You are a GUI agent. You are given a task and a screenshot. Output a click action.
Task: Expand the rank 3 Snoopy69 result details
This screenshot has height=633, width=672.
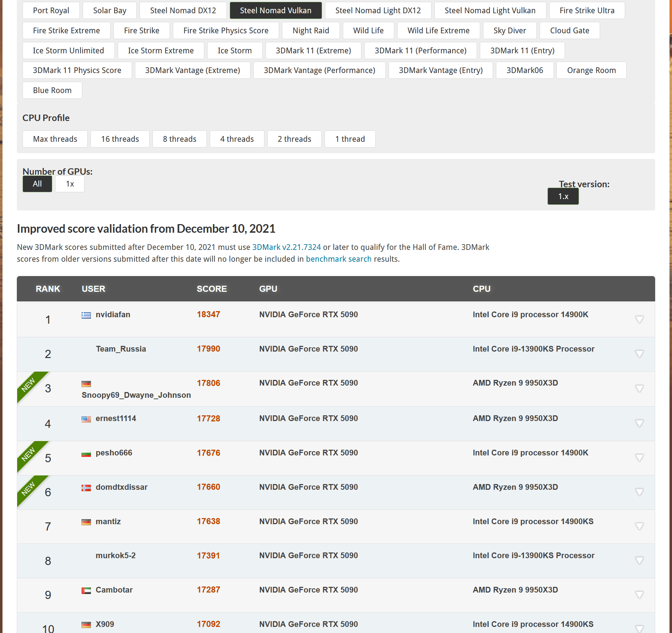(639, 388)
